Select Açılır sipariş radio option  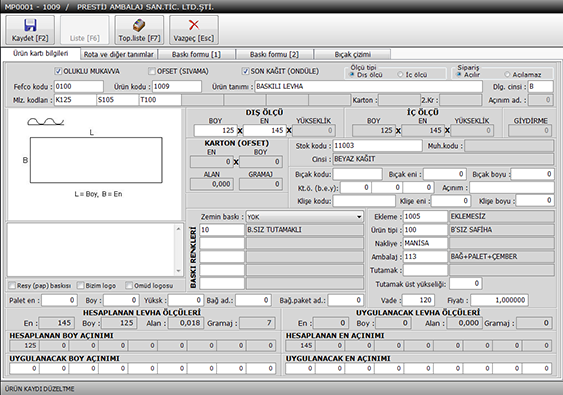pyautogui.click(x=459, y=75)
